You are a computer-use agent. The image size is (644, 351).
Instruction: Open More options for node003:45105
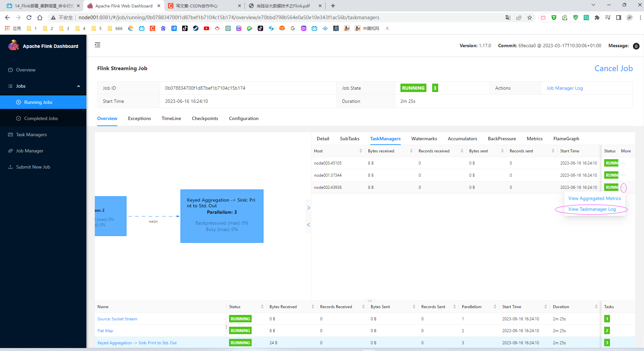coord(623,163)
